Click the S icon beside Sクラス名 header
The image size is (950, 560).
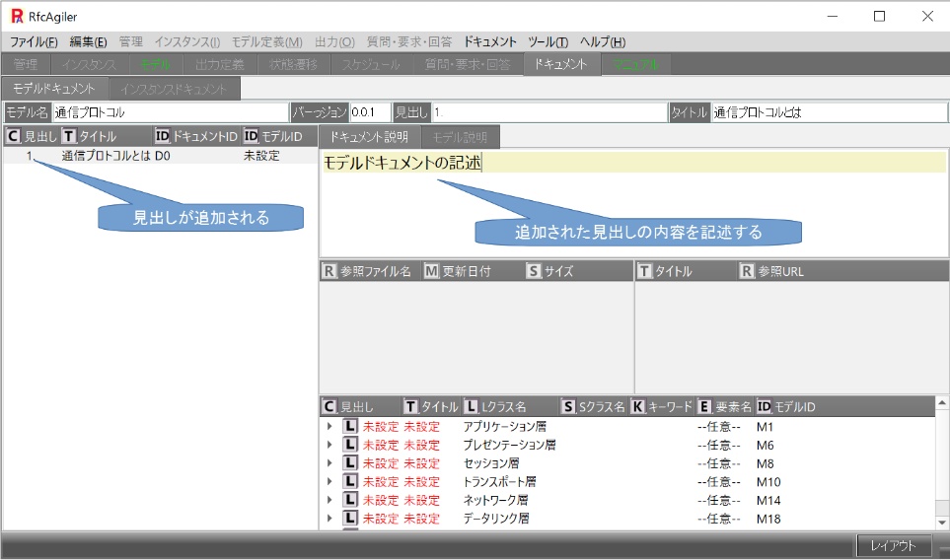pyautogui.click(x=567, y=407)
